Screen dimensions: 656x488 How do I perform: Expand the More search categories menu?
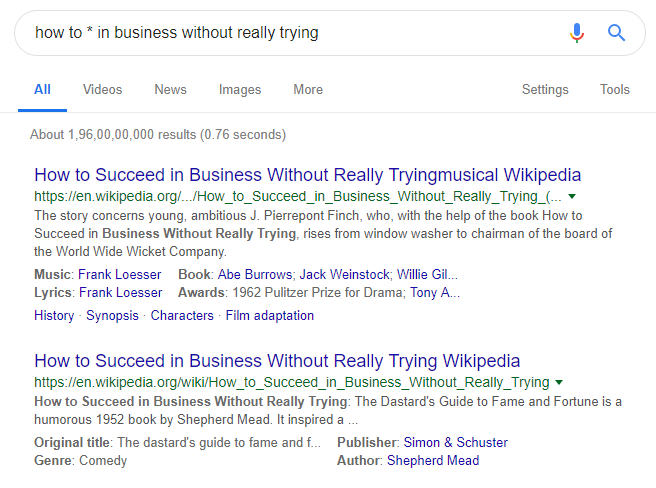coord(307,90)
